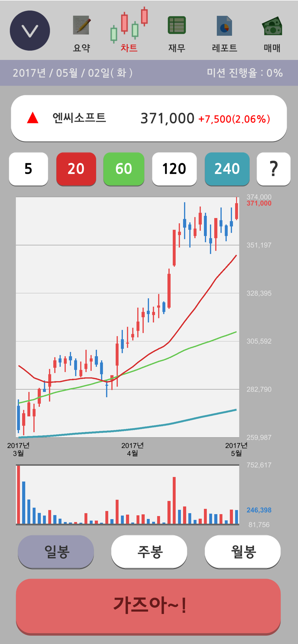Screen dimensions: 298x644
Task: Click the 81,756 volume axis label
Action: 259,525
